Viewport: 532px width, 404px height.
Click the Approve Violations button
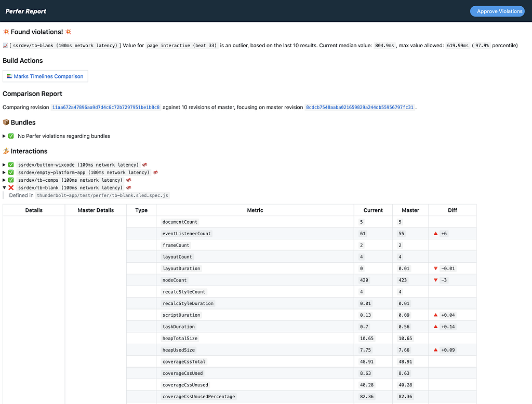click(497, 11)
